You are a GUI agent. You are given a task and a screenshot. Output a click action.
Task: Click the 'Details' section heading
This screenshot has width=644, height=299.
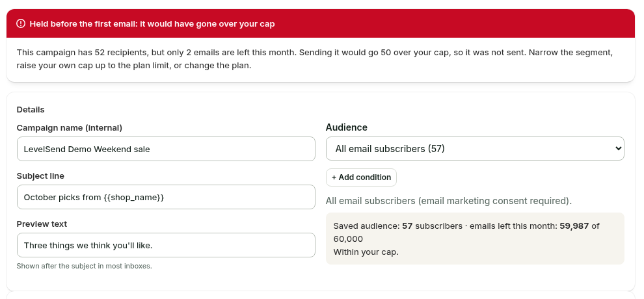[31, 109]
